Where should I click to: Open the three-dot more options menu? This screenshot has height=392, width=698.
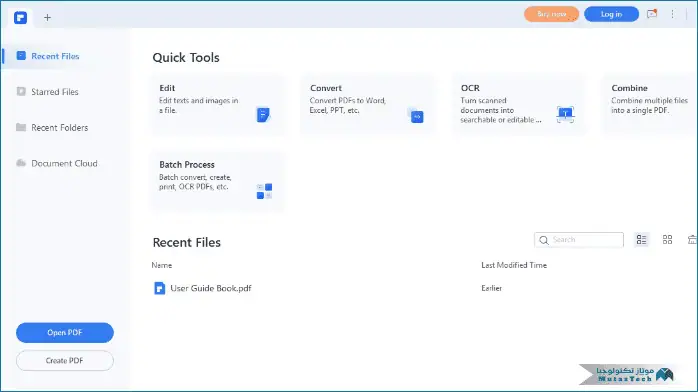point(672,14)
